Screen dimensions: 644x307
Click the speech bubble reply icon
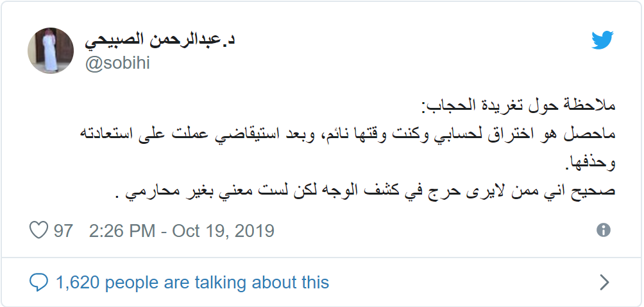click(x=38, y=283)
